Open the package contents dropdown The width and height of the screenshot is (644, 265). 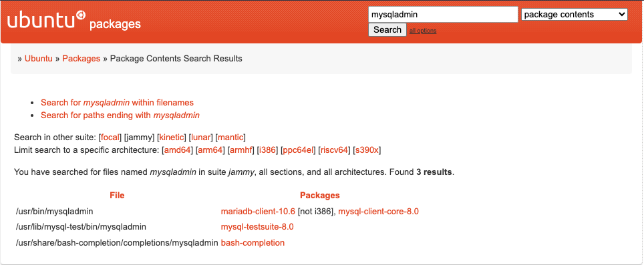pyautogui.click(x=574, y=15)
